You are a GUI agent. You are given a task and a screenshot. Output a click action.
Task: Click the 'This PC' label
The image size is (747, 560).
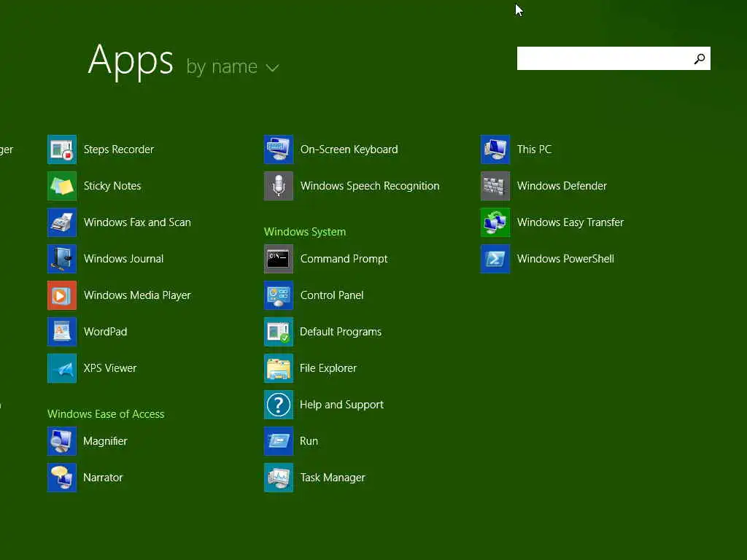pyautogui.click(x=535, y=149)
